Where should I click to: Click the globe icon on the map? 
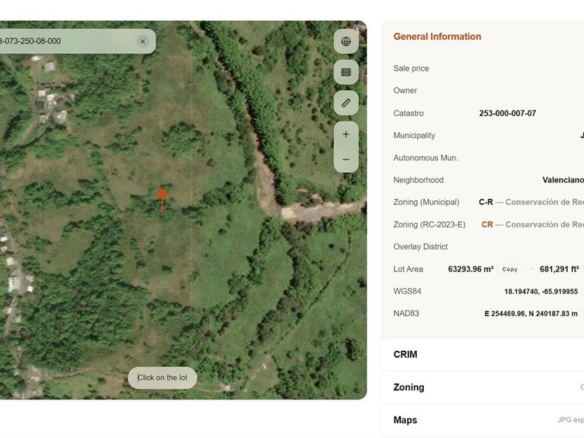click(346, 41)
